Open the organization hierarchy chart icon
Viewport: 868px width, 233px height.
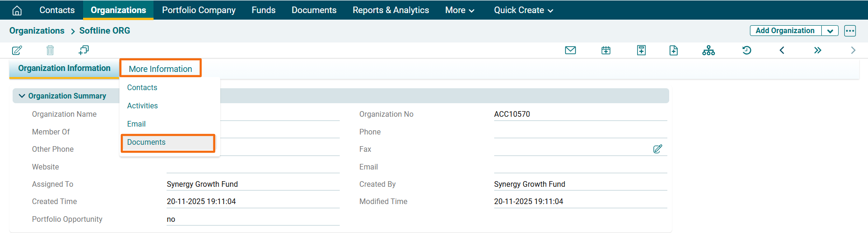tap(708, 50)
